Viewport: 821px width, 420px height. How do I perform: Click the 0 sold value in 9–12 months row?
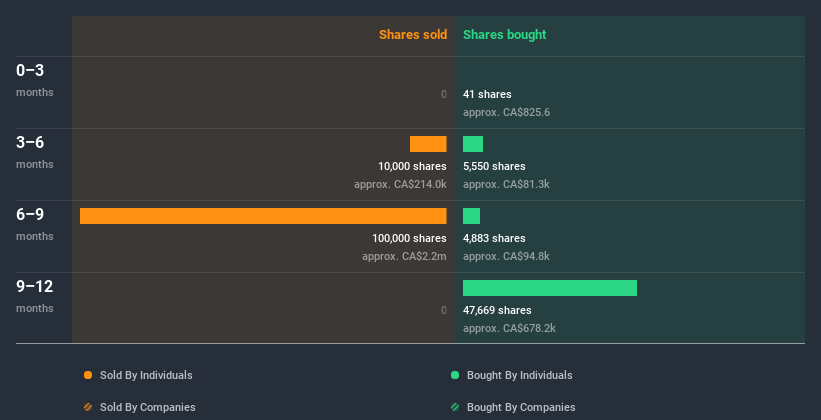coord(443,310)
